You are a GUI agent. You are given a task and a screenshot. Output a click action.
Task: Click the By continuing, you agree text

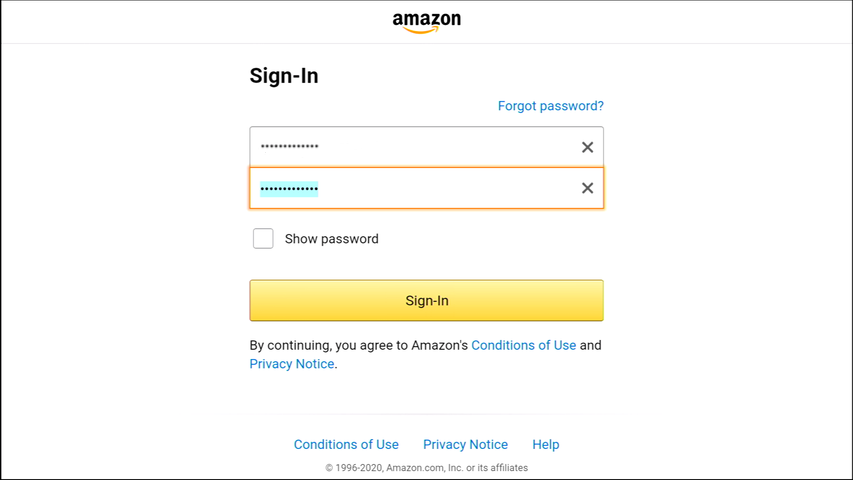[358, 345]
